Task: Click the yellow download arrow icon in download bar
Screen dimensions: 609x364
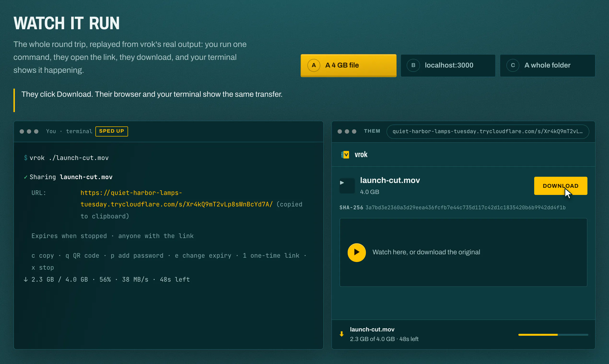Action: tap(341, 334)
